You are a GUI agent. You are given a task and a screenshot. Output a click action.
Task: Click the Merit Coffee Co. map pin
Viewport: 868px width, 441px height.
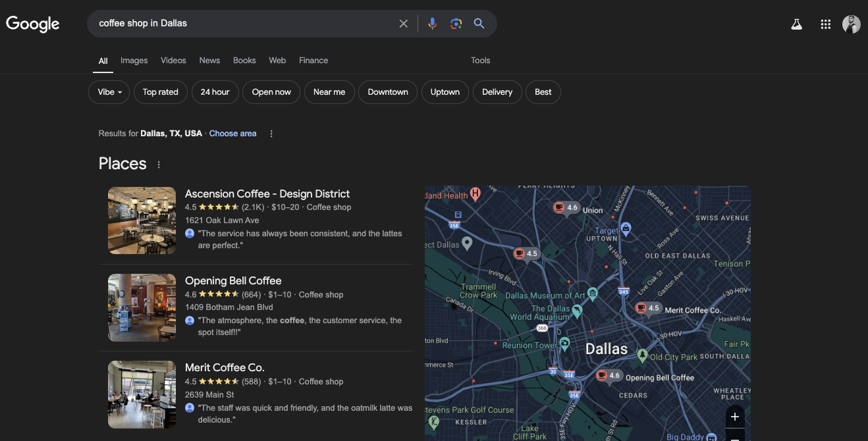[648, 309]
